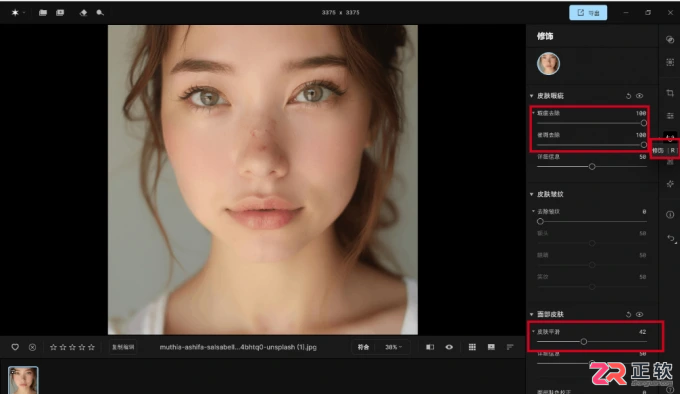Click the slider handle valued 50 under 皮肤瑕疵
The height and width of the screenshot is (394, 680).
coord(592,166)
